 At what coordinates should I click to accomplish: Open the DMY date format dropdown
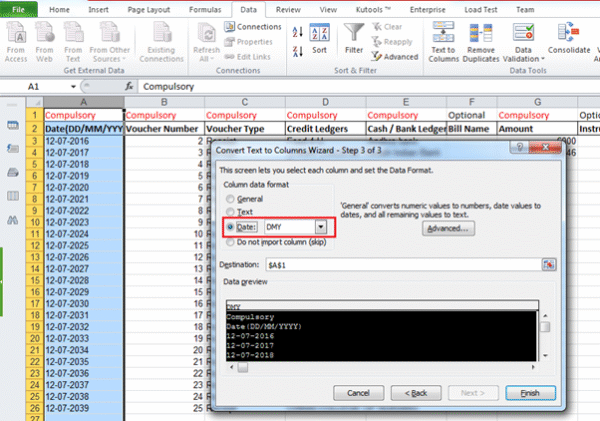coord(321,227)
